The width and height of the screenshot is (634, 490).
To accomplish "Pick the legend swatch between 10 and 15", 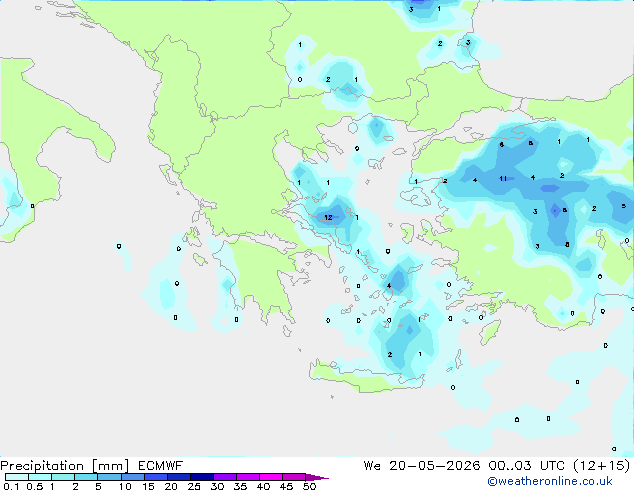I will pyautogui.click(x=132, y=477).
